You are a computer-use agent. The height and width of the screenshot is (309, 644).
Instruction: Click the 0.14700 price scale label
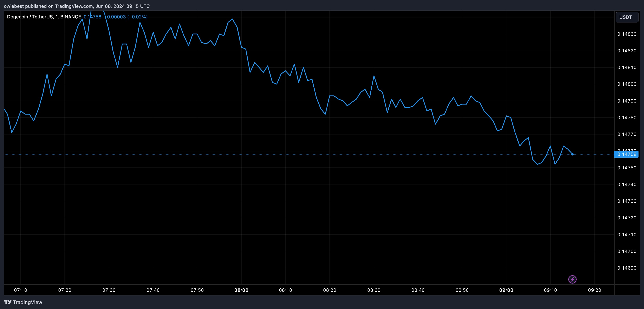coord(627,251)
